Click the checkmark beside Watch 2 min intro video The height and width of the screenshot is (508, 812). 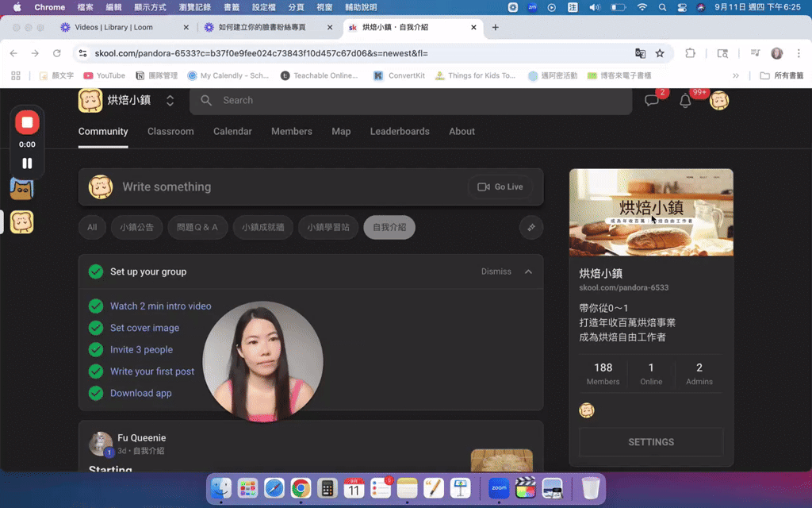(x=95, y=306)
